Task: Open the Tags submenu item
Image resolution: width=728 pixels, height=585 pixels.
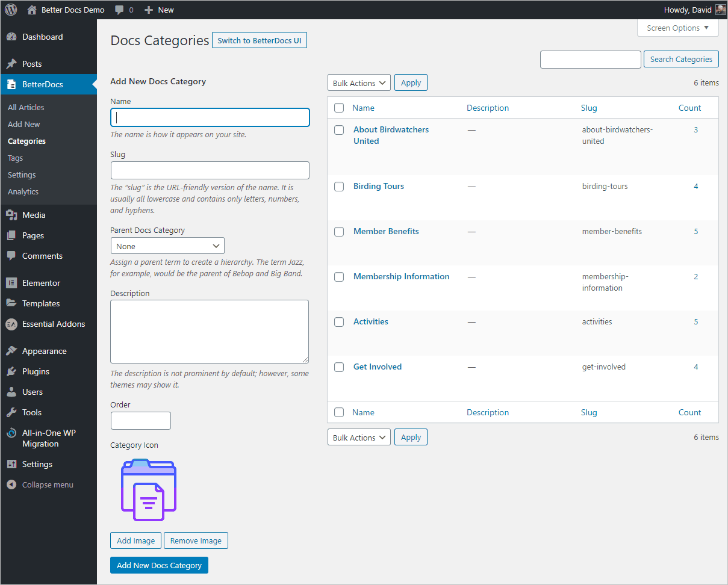Action: point(16,158)
